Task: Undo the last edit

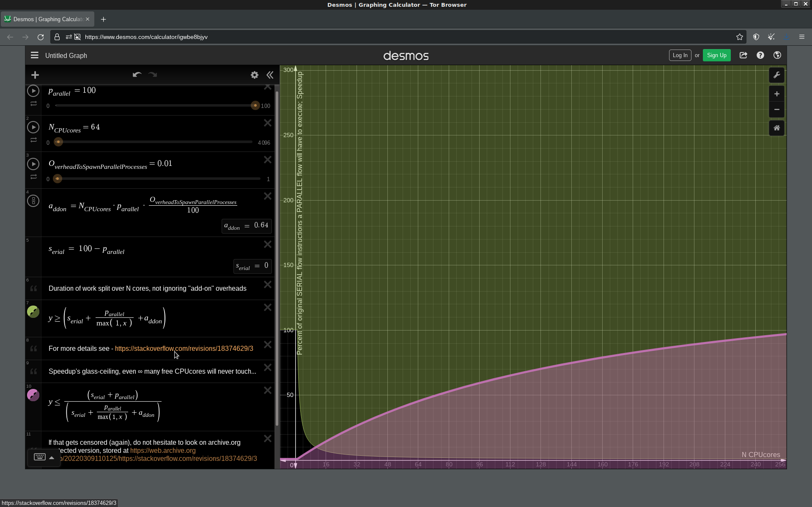Action: (137, 75)
